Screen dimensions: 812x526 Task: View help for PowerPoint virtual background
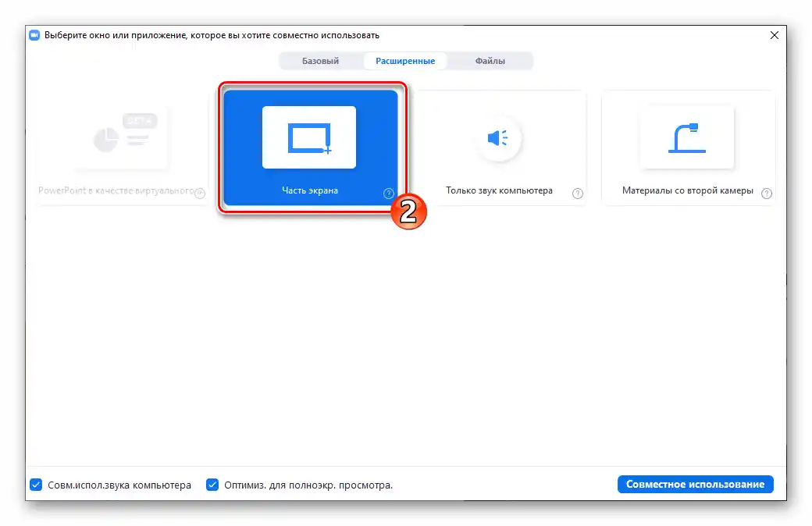[200, 193]
